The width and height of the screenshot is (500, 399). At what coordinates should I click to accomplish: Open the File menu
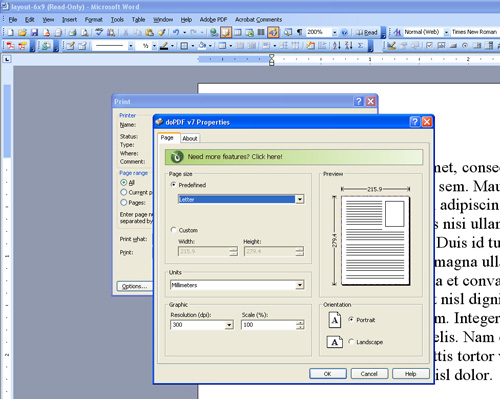(x=13, y=20)
